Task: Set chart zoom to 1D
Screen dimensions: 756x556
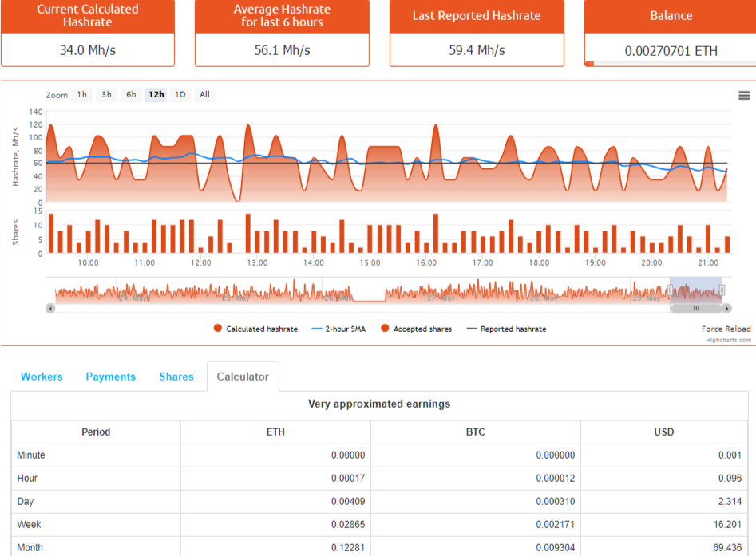Action: point(180,94)
